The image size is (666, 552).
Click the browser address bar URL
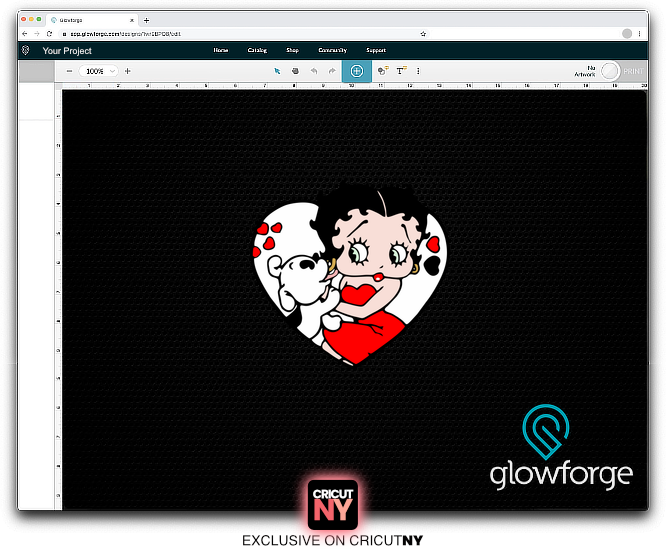[125, 34]
